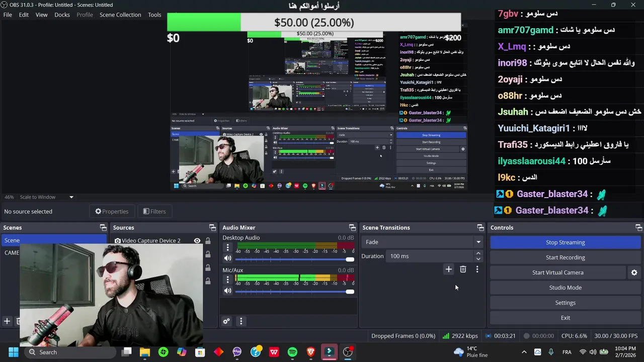Viewport: 644px width, 362px height.
Task: Click the weather widget showing 14°C
Action: (x=470, y=352)
